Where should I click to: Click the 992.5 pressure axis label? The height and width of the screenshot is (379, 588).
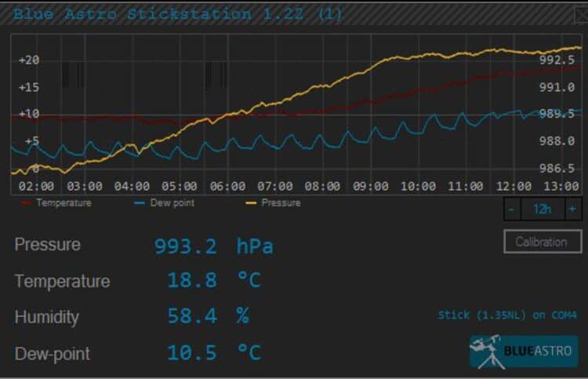pos(557,60)
